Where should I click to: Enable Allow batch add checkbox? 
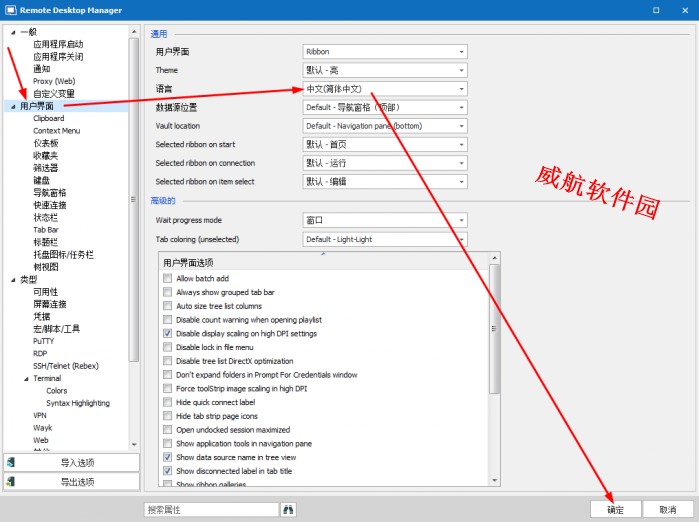[168, 278]
